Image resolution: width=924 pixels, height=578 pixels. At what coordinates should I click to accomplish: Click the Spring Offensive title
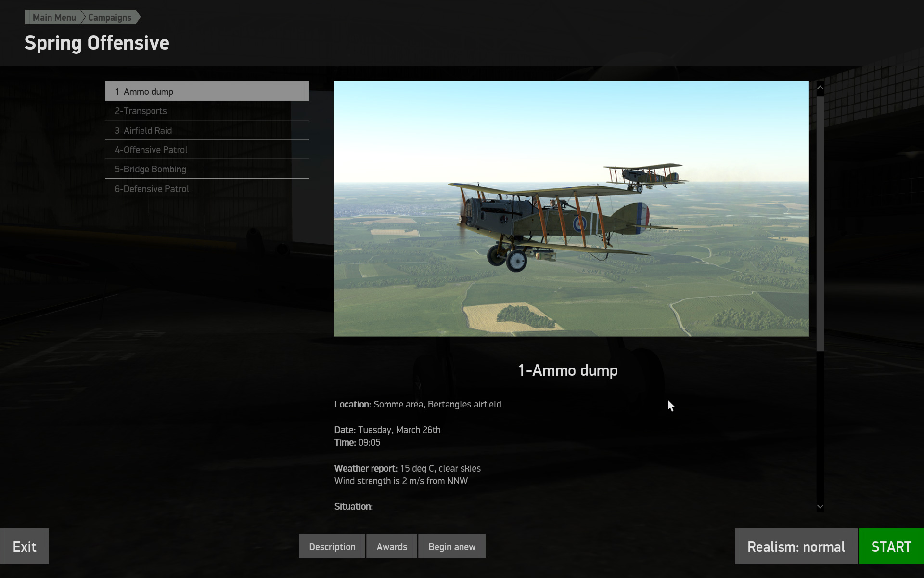click(96, 43)
